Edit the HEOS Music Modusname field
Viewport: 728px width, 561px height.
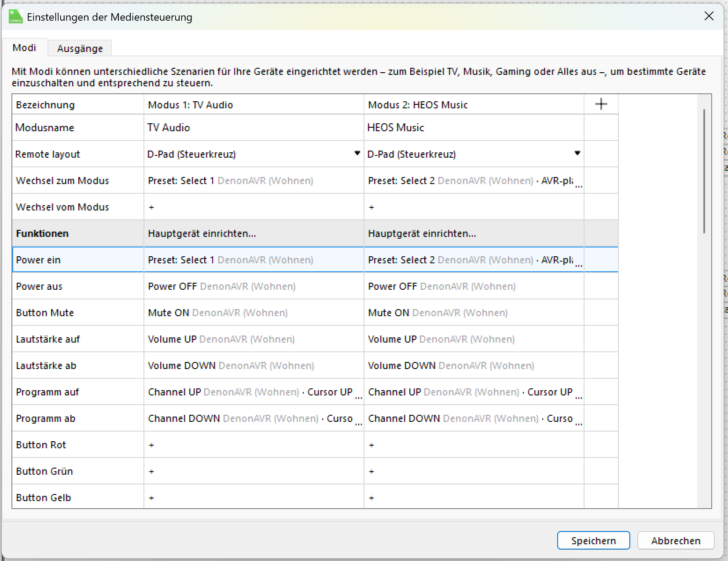473,128
